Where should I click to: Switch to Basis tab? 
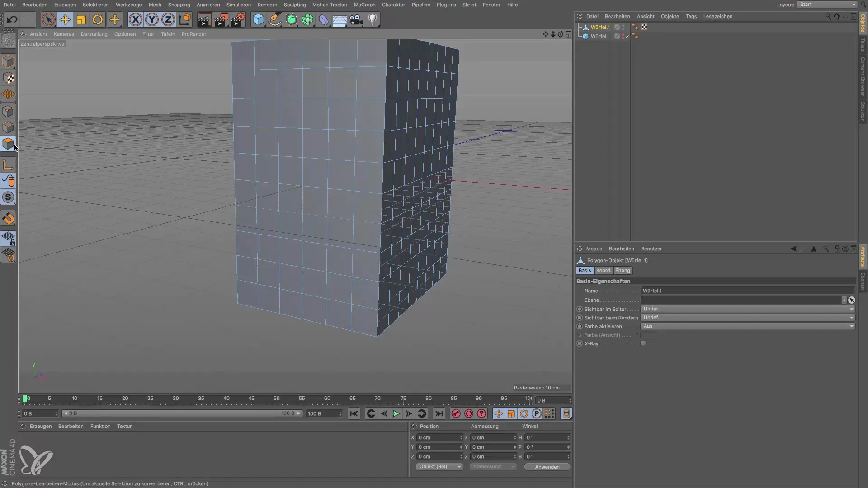[585, 270]
